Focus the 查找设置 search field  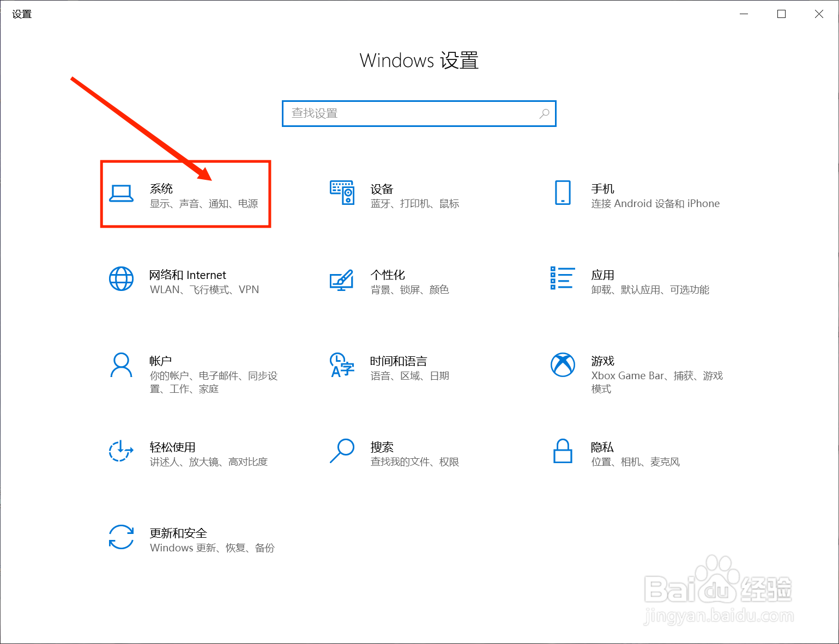coord(419,113)
